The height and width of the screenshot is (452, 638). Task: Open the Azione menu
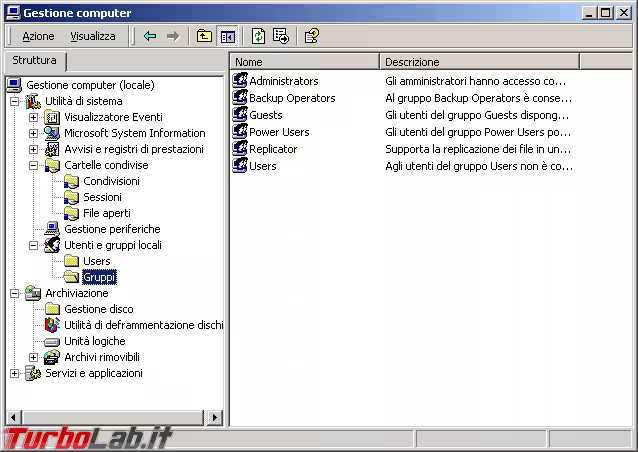tap(39, 36)
